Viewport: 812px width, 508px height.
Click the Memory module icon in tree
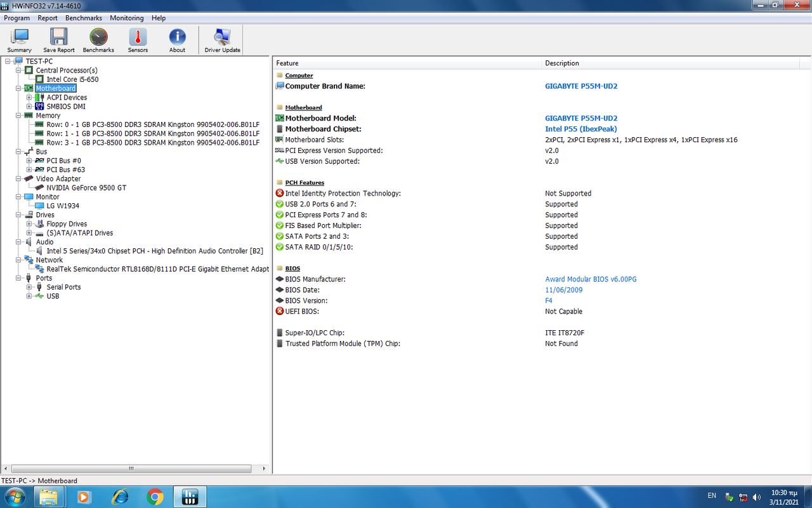click(x=29, y=116)
